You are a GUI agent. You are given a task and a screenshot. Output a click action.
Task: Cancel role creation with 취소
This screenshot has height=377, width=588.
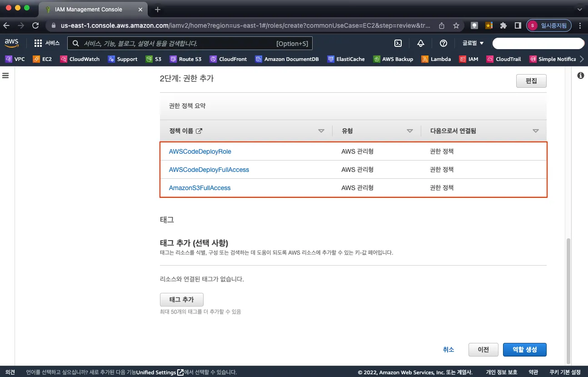click(x=448, y=350)
